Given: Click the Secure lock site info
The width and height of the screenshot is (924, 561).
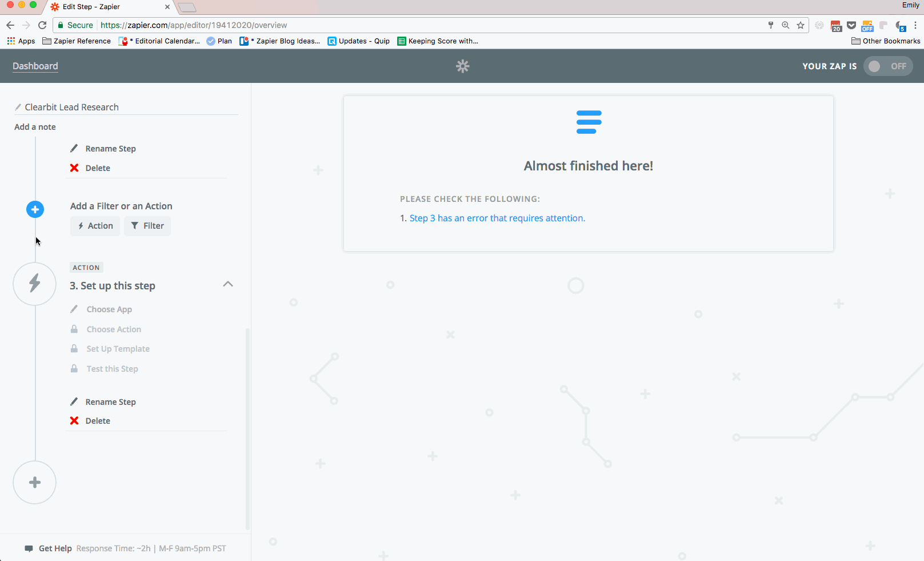Looking at the screenshot, I should coord(75,25).
